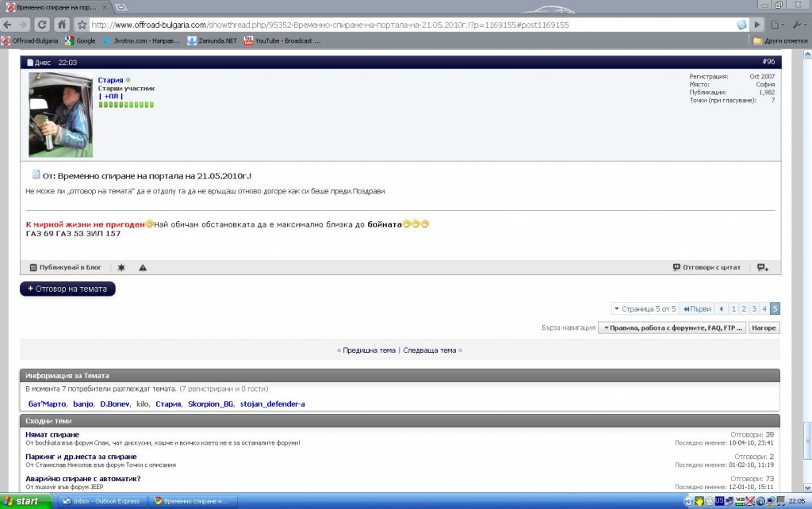This screenshot has width=812, height=509.
Task: Click the Нагоре button
Action: (764, 327)
